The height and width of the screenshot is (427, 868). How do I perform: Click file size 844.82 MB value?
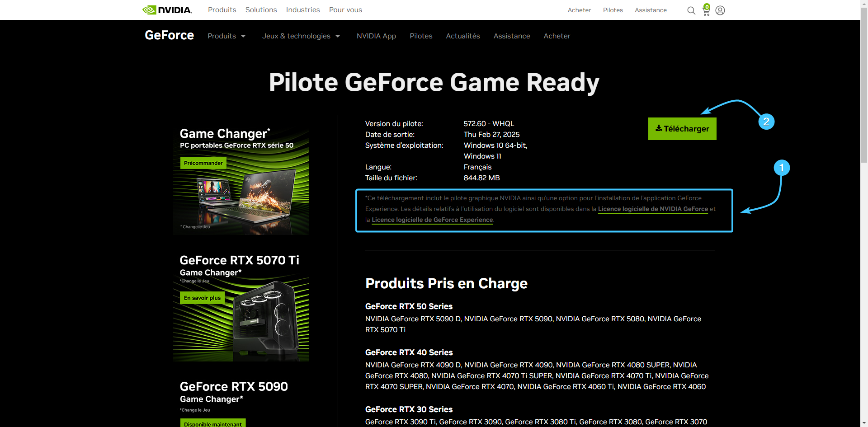(x=481, y=178)
